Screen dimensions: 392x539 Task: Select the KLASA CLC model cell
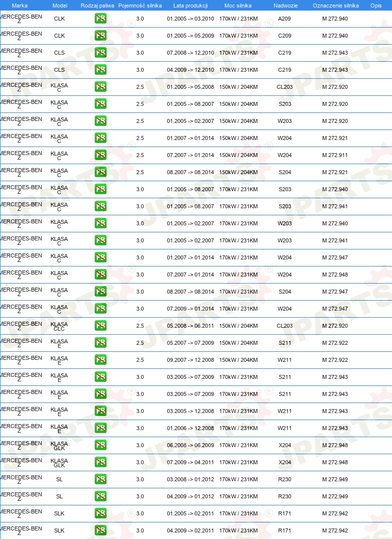(59, 326)
